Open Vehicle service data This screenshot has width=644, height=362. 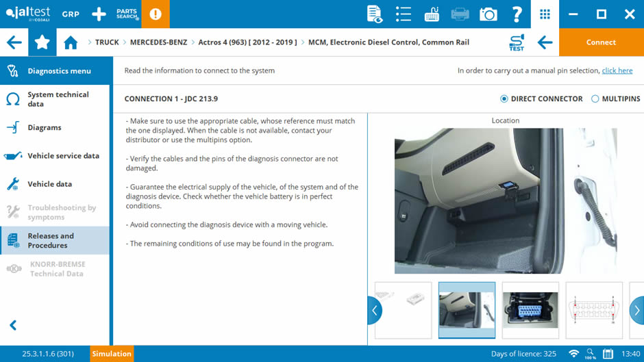tap(55, 156)
